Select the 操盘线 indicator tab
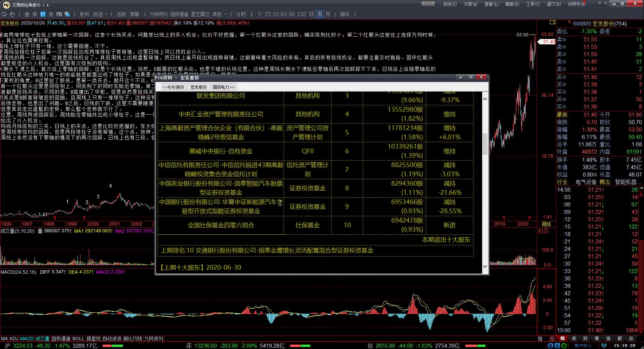 pyautogui.click(x=94, y=339)
